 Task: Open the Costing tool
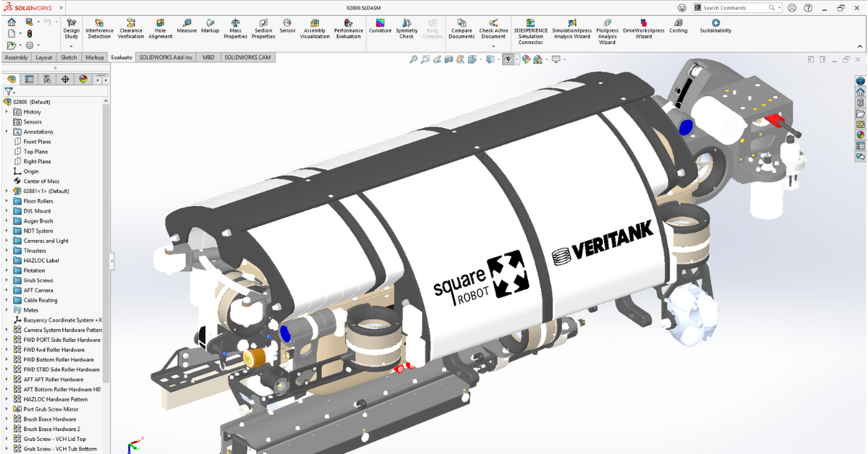[678, 26]
